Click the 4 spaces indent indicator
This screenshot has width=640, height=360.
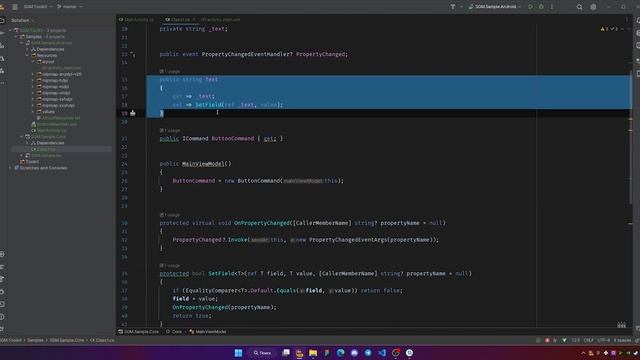pos(622,340)
